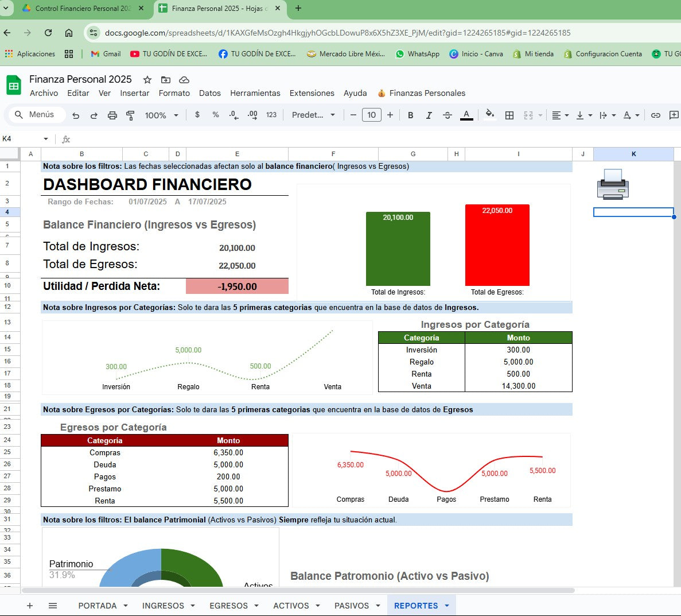Star the Finanza Personal 2025 document

click(147, 80)
